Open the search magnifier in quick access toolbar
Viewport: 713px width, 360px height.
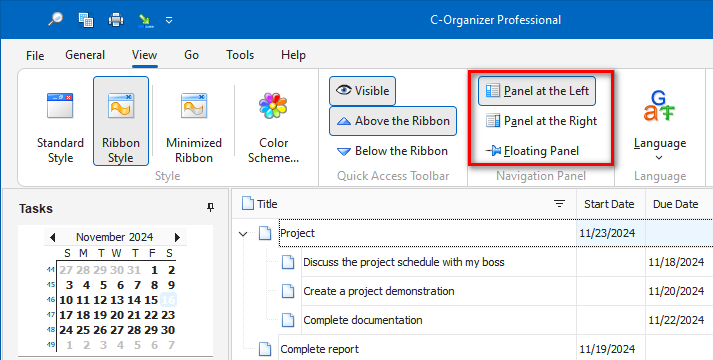(x=55, y=20)
